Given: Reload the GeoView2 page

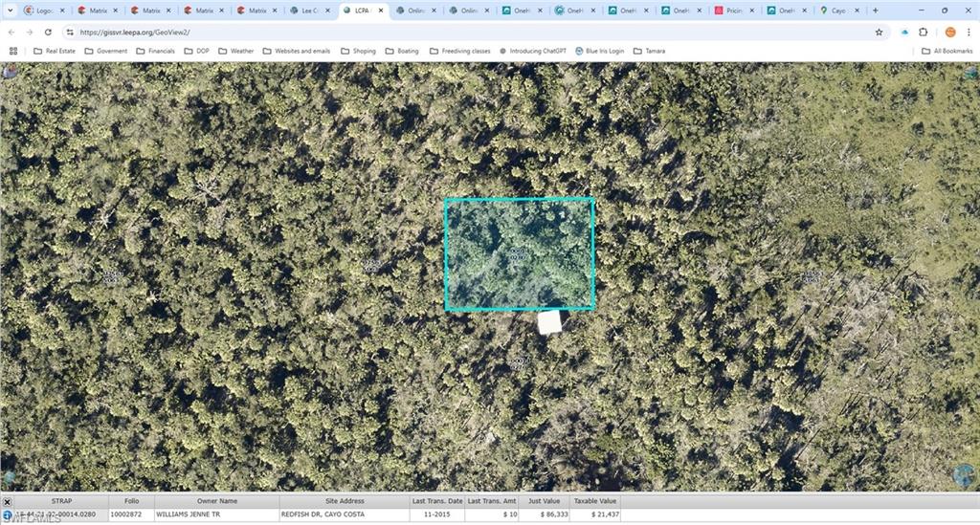Looking at the screenshot, I should point(48,32).
